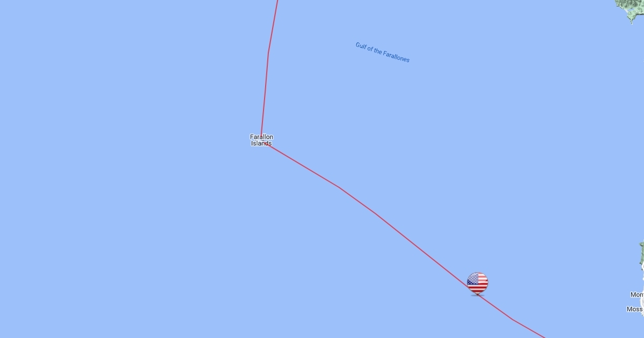The image size is (644, 338).
Task: Click the US flag vessel marker
Action: (477, 283)
